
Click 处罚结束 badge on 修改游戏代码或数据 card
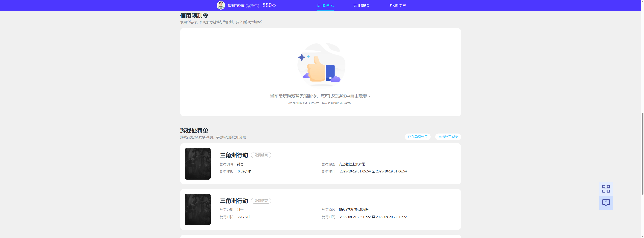point(261,201)
